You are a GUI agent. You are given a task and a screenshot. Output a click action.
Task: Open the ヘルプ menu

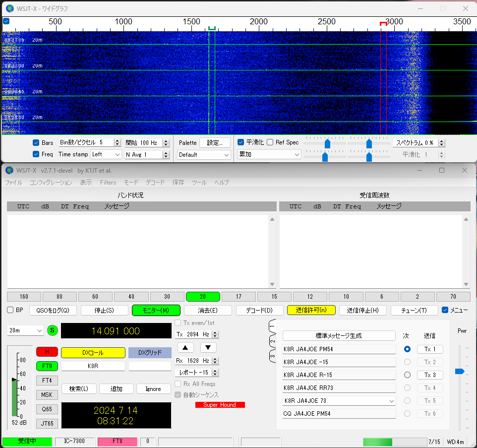(221, 182)
